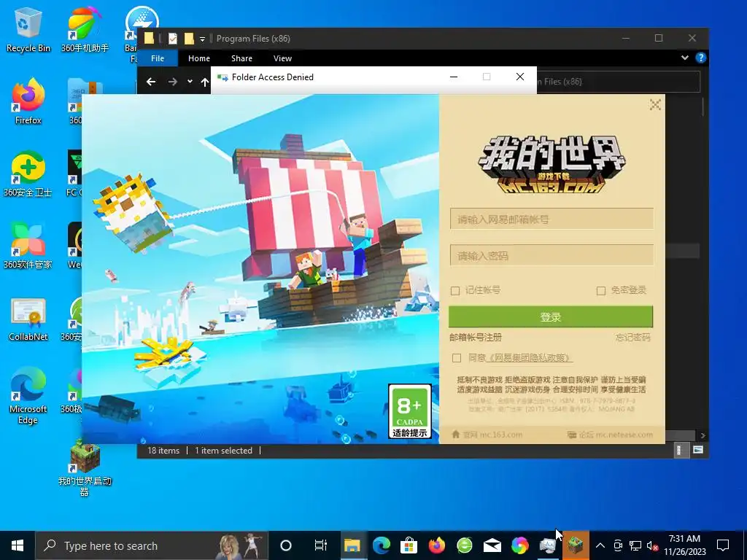Image resolution: width=747 pixels, height=560 pixels.
Task: Go forward in File Explorer
Action: click(x=172, y=82)
